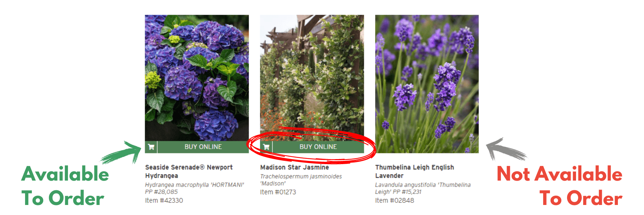Viewport: 644px width, 215px height.
Task: Click Trachelospermum jasminoides 'Madison' botanical name
Action: [301, 180]
